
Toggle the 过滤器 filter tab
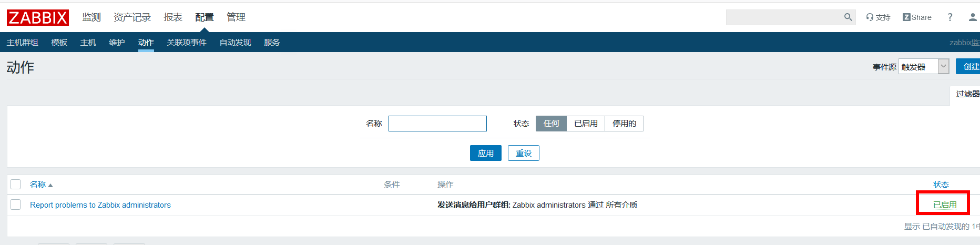[x=966, y=94]
